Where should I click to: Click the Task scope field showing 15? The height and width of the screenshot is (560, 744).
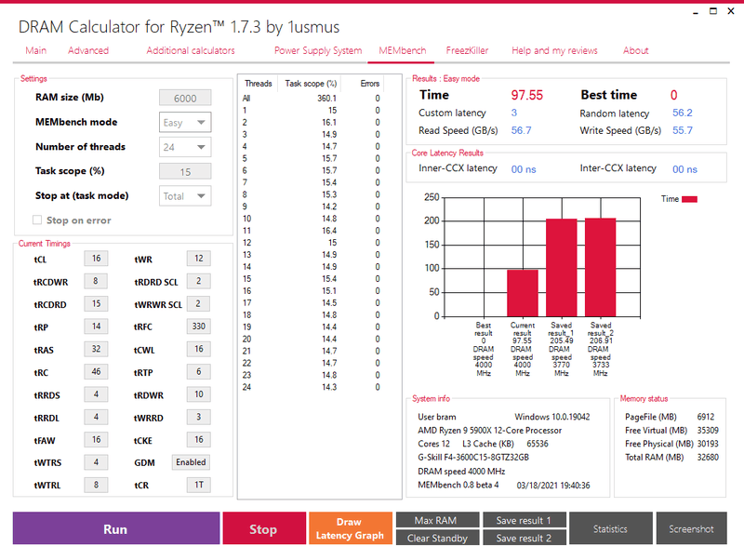click(185, 171)
